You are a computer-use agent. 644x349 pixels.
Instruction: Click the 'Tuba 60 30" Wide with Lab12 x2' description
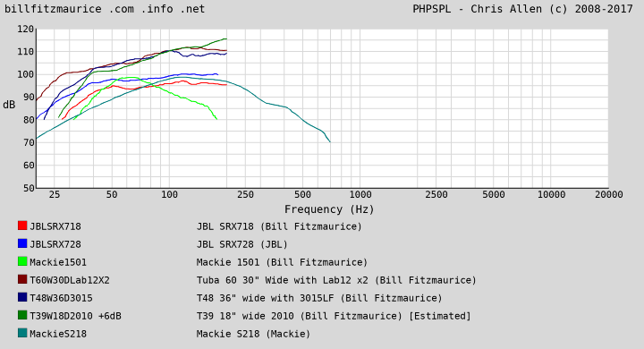click(x=336, y=280)
